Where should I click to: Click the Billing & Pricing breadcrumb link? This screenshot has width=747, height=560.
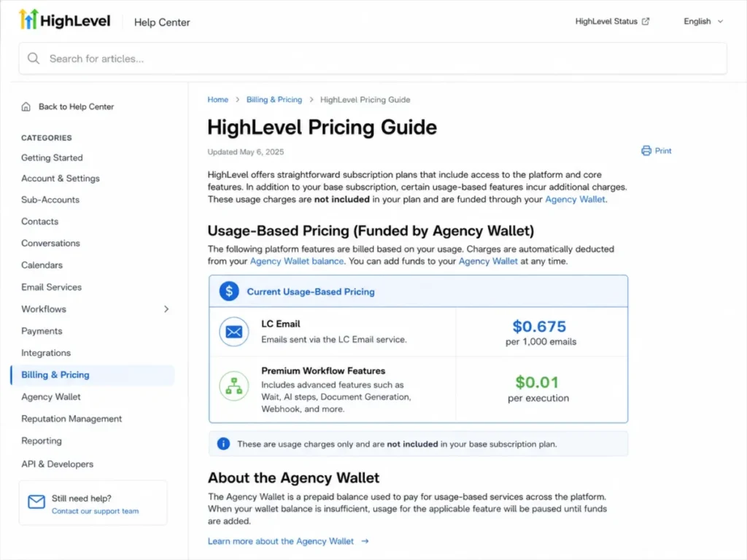tap(274, 99)
